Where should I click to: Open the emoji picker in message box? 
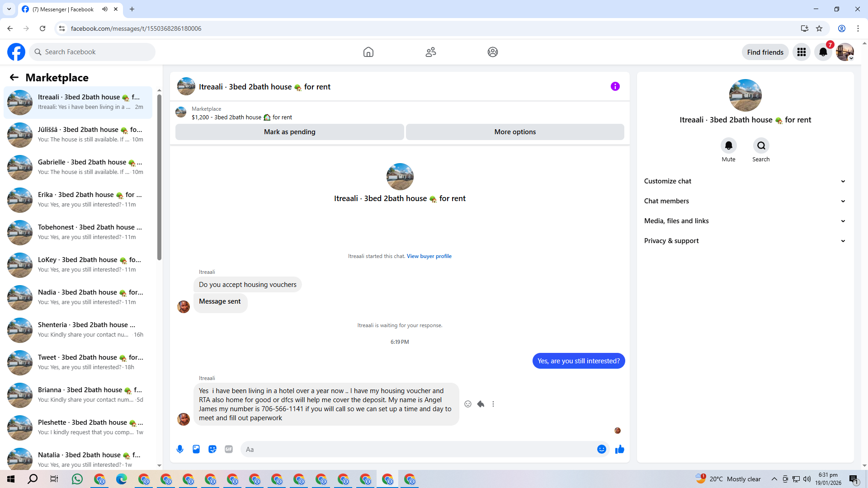pos(601,449)
